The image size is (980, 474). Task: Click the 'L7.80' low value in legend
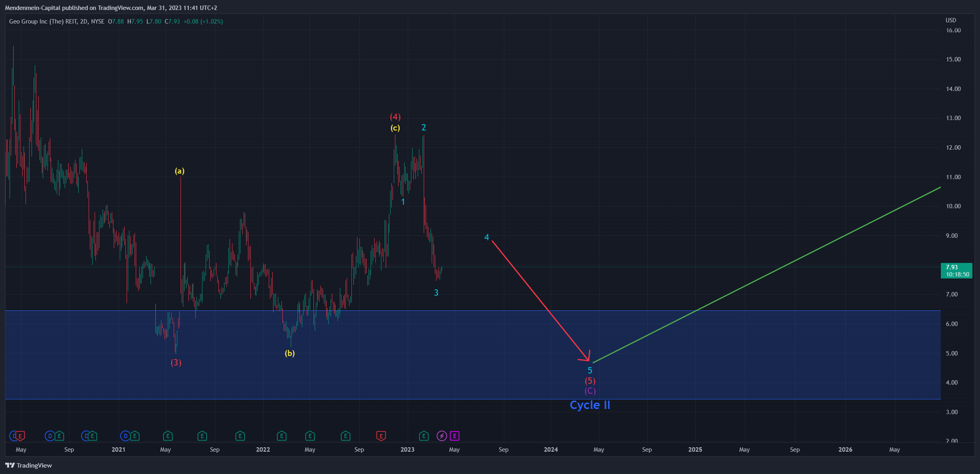pyautogui.click(x=154, y=22)
